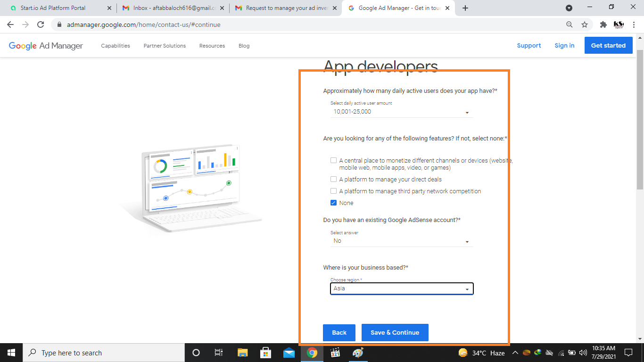Click the Sign in link
The image size is (644, 362).
point(564,46)
